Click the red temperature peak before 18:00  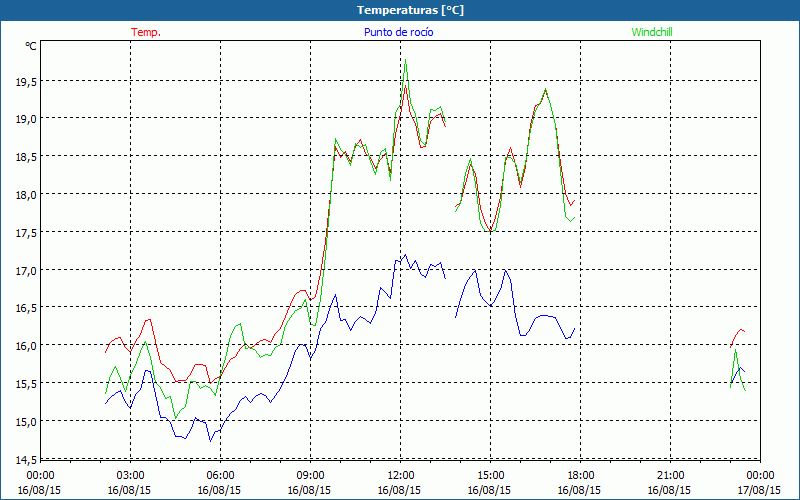(x=545, y=89)
